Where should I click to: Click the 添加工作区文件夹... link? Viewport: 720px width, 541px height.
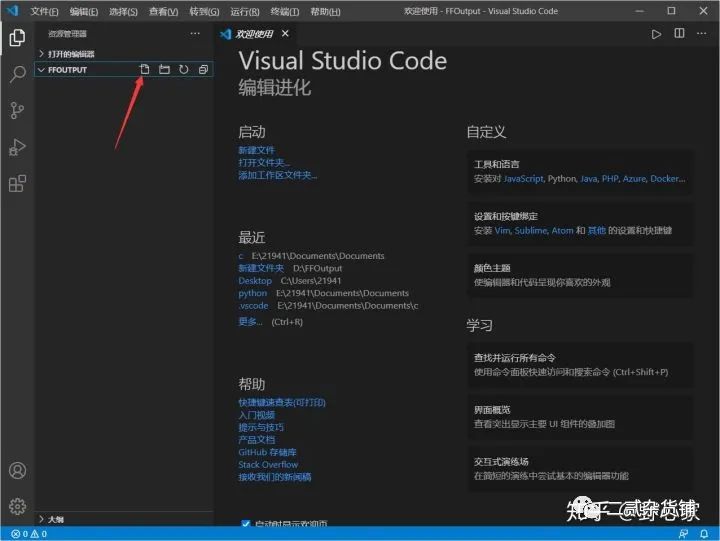[277, 175]
